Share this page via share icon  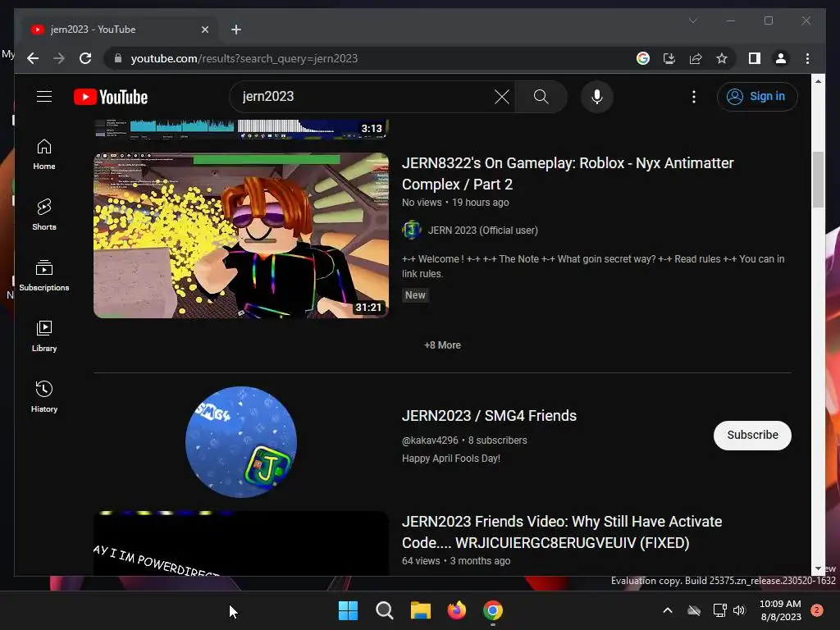click(696, 58)
